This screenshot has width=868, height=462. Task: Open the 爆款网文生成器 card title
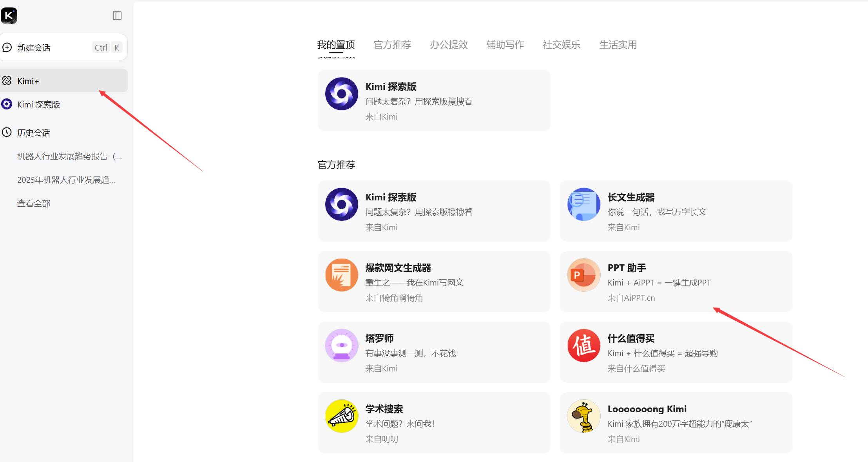click(398, 268)
